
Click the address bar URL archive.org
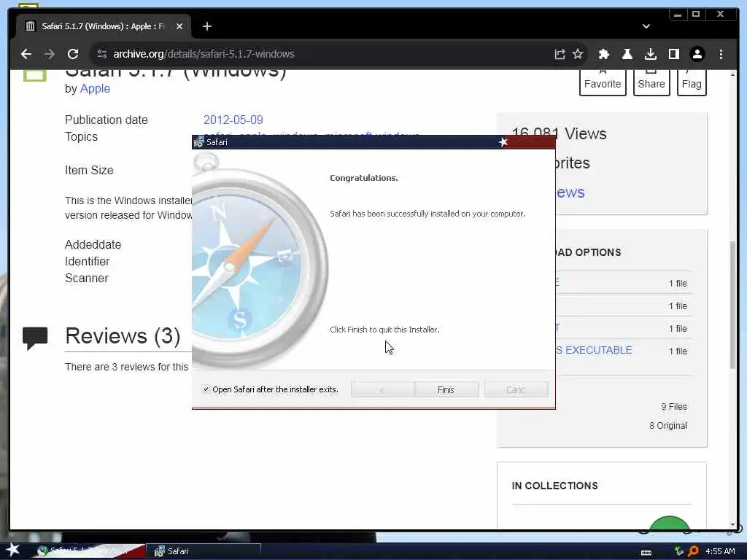tap(204, 54)
